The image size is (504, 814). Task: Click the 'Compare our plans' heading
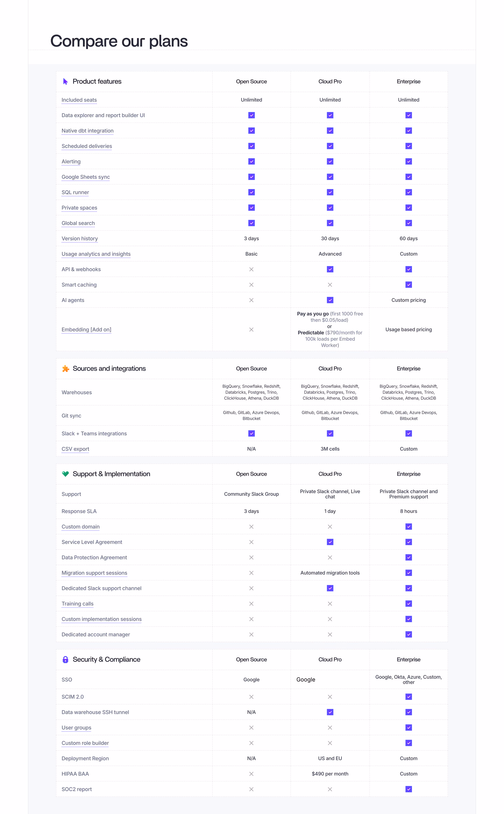pyautogui.click(x=119, y=41)
